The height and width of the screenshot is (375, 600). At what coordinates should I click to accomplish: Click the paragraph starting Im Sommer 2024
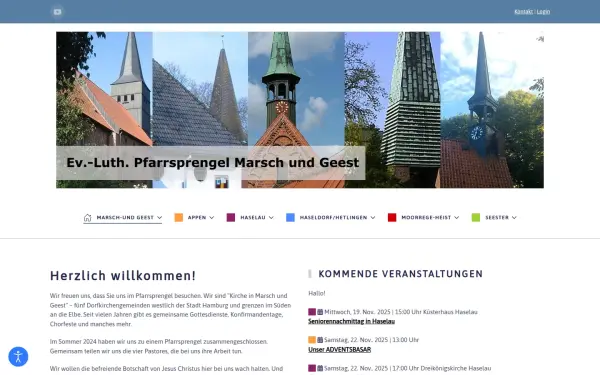pos(159,346)
